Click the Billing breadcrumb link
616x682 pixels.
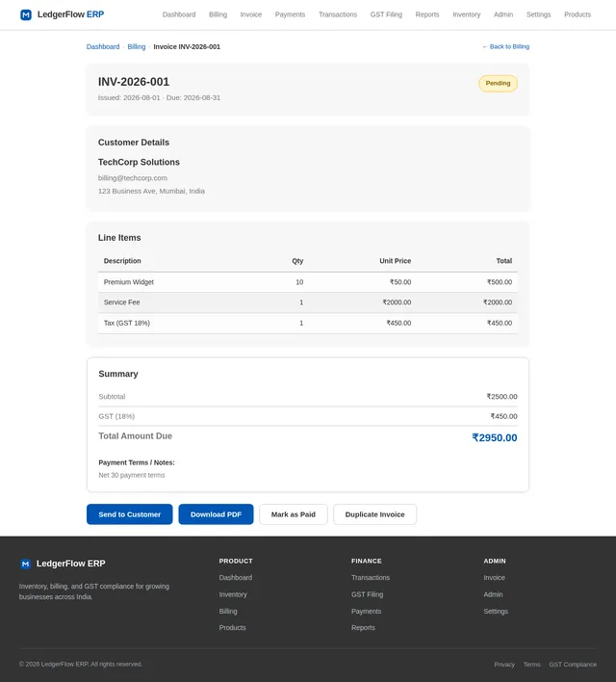click(x=136, y=47)
